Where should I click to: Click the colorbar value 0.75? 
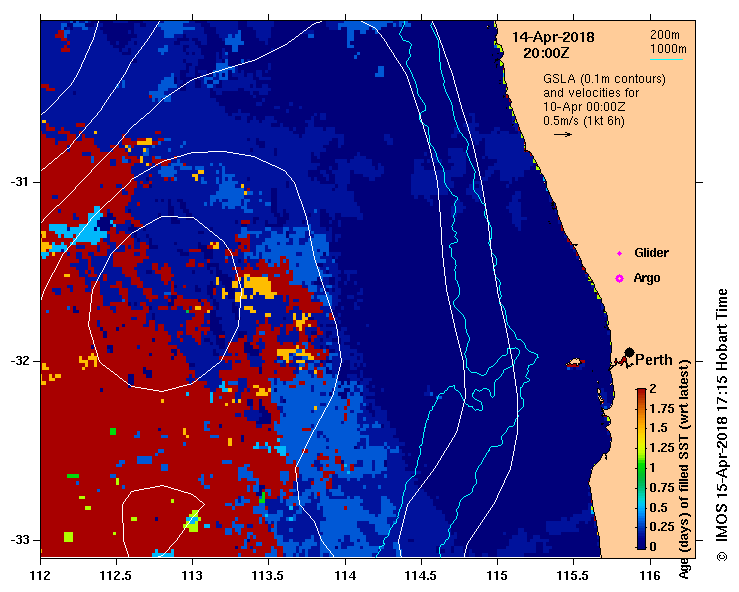pos(662,487)
